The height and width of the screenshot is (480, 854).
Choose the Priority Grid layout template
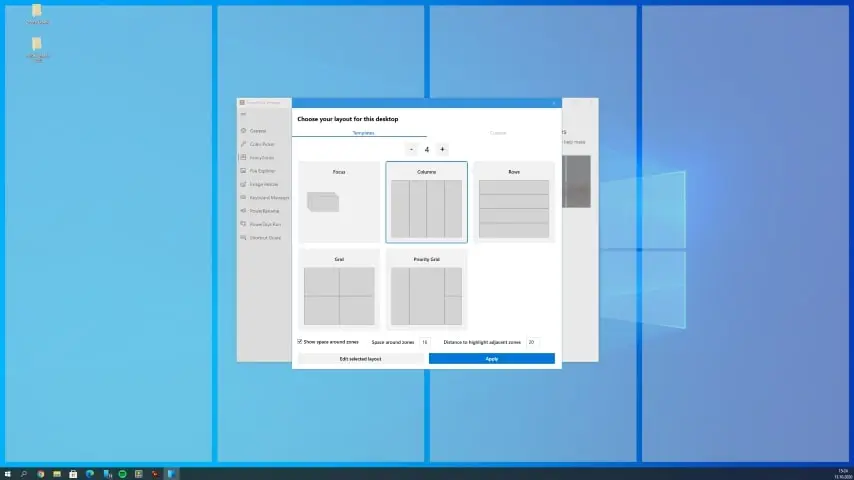click(426, 290)
